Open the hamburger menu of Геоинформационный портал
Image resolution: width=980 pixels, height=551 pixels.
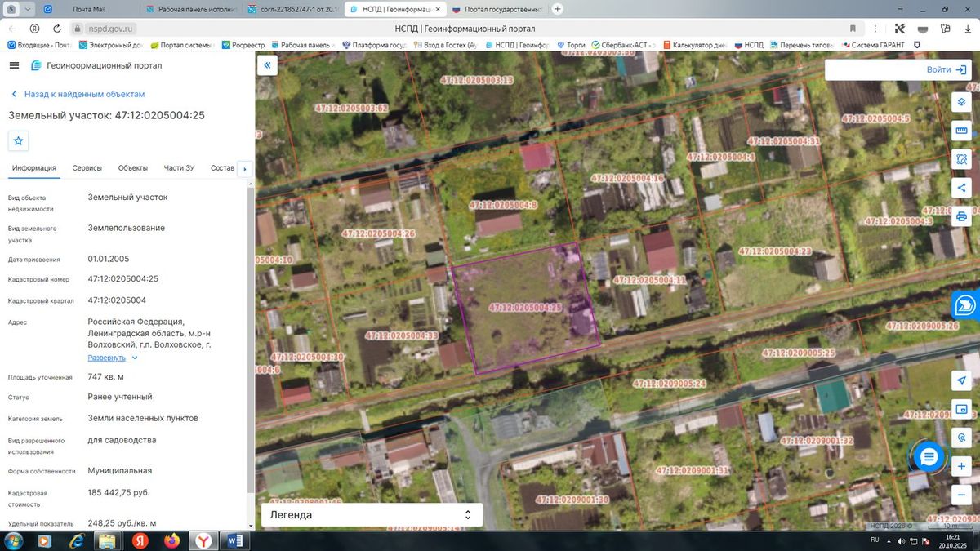[x=14, y=65]
